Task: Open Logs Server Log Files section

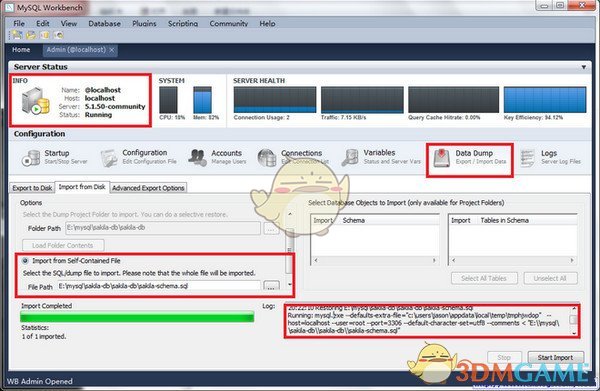Action: (x=550, y=157)
